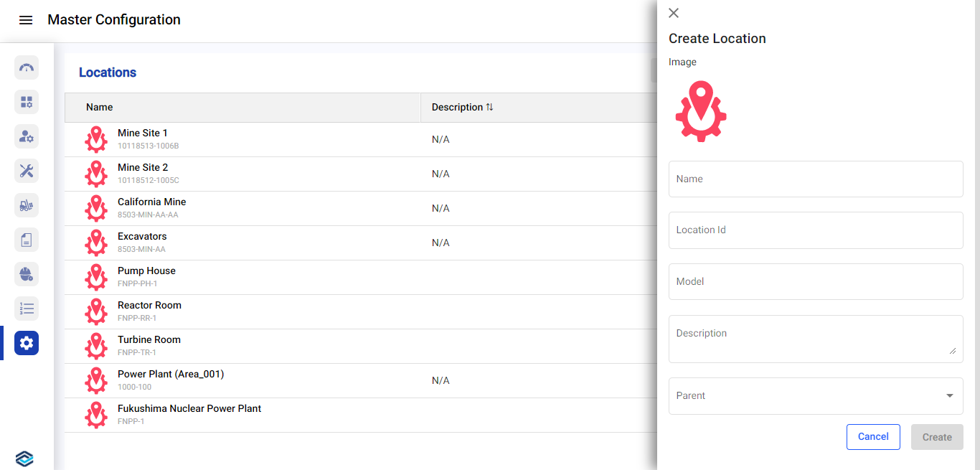Close the Create Location panel
980x470 pixels.
pos(674,13)
